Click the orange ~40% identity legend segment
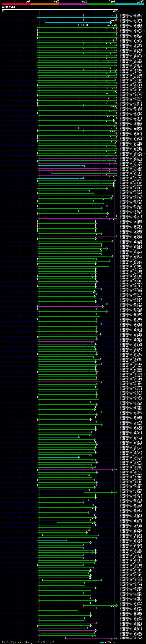Screen dimensions: 146x644 click(x=45, y=4)
